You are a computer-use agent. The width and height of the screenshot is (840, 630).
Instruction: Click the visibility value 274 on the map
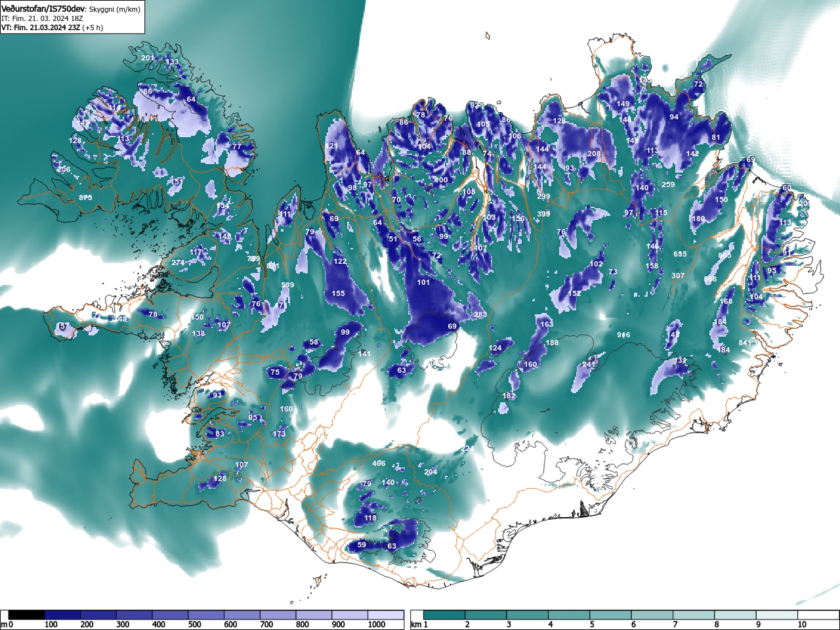coord(178,262)
